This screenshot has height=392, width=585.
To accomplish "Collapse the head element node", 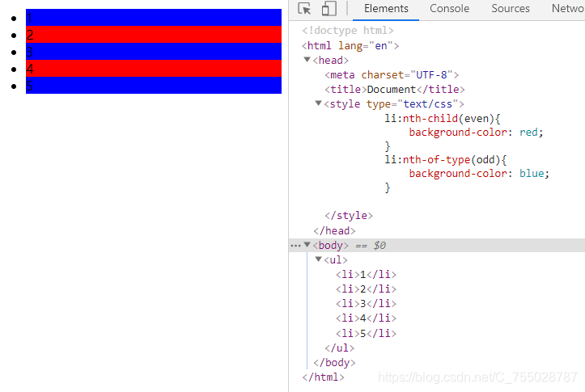I will point(307,60).
